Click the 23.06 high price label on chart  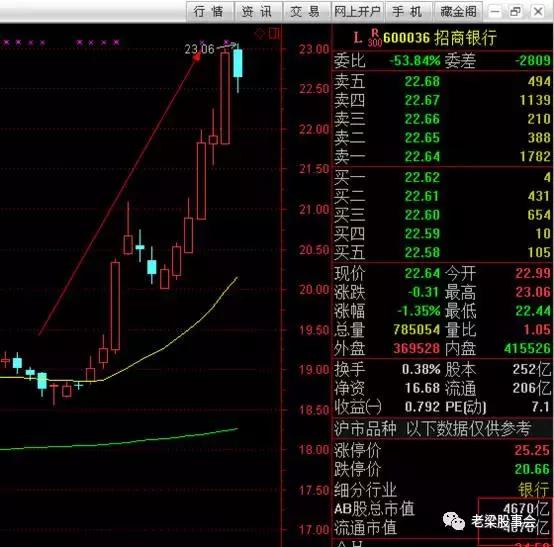coord(199,49)
